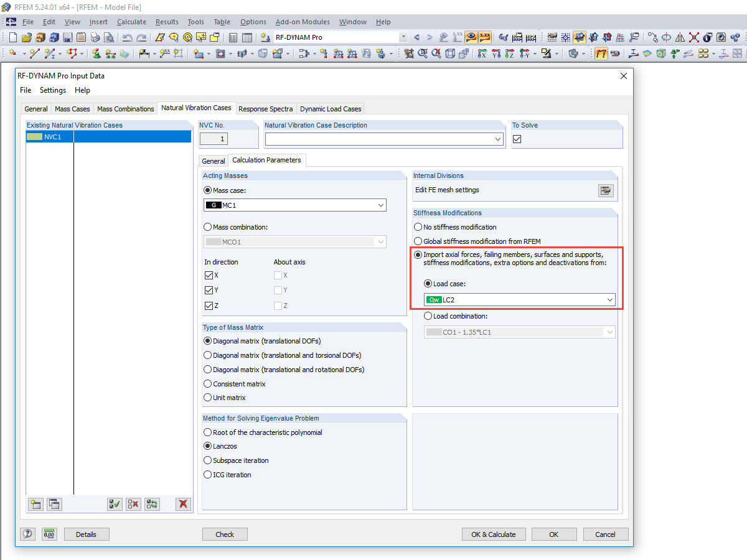Enable the To Solve checkbox
Viewport: 747px width, 560px height.
pos(517,139)
